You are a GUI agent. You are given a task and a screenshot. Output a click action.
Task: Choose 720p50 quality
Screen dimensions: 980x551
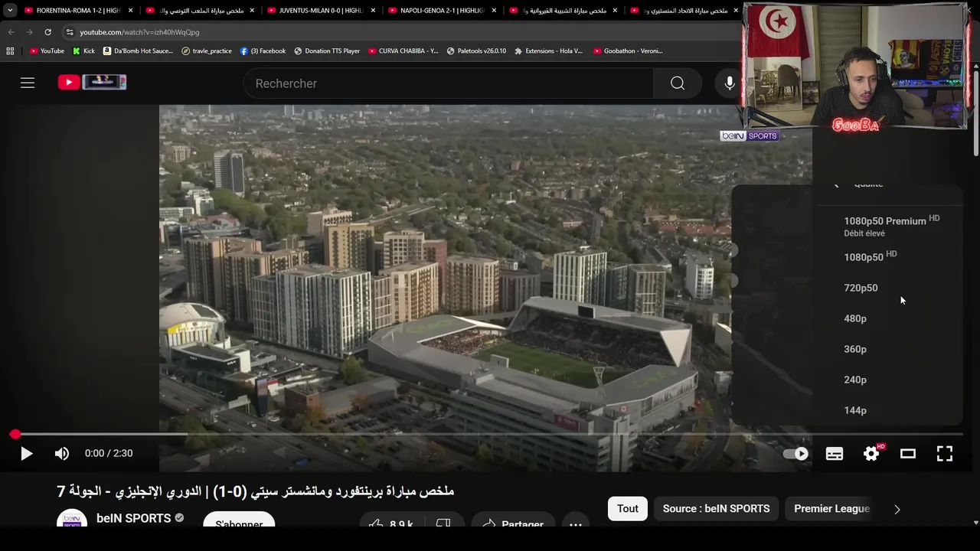[890, 288]
